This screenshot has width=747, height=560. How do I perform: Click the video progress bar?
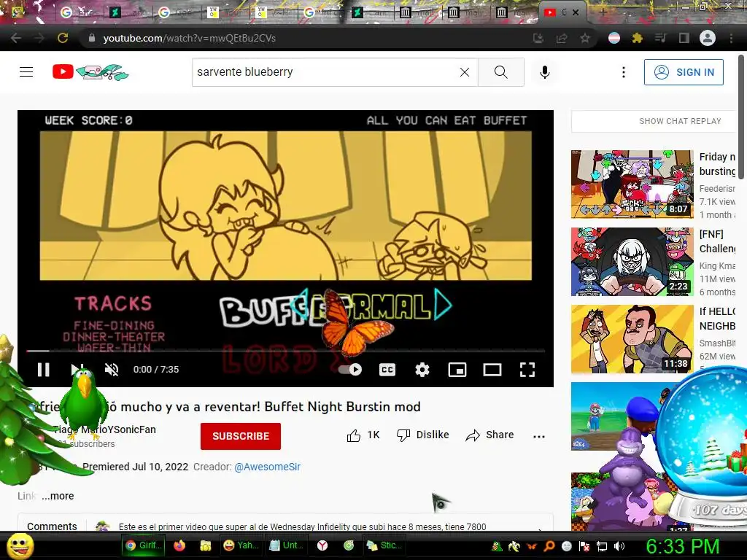coord(285,351)
